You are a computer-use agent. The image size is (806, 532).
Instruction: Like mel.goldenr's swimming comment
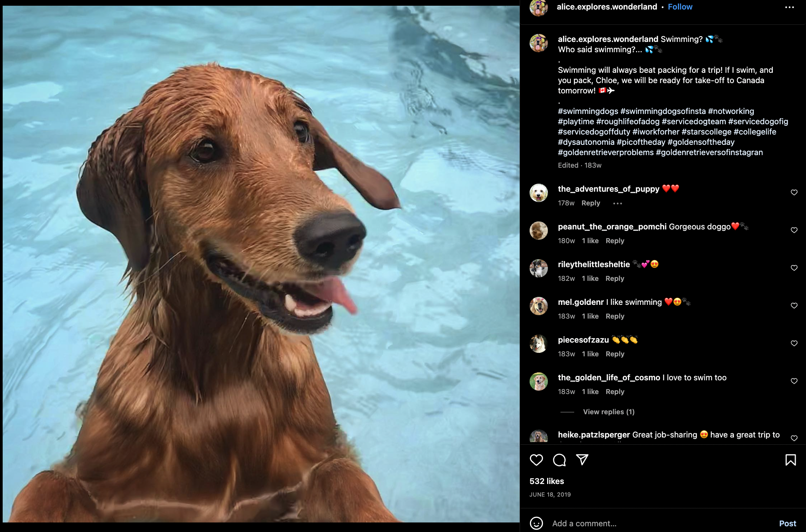pos(794,306)
